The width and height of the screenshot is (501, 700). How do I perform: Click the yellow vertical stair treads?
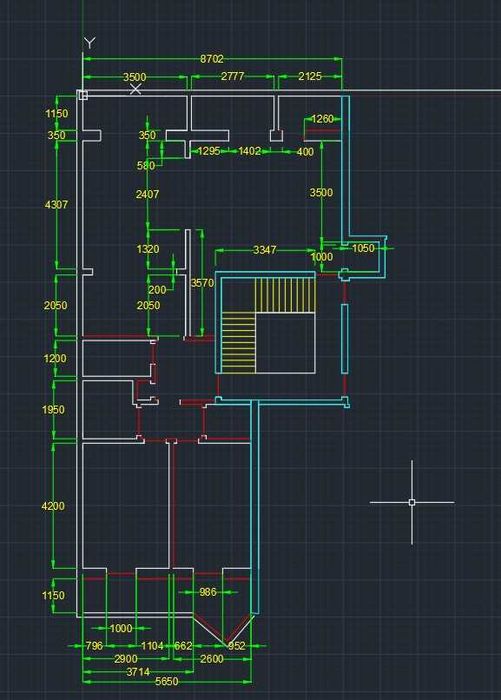[x=285, y=295]
